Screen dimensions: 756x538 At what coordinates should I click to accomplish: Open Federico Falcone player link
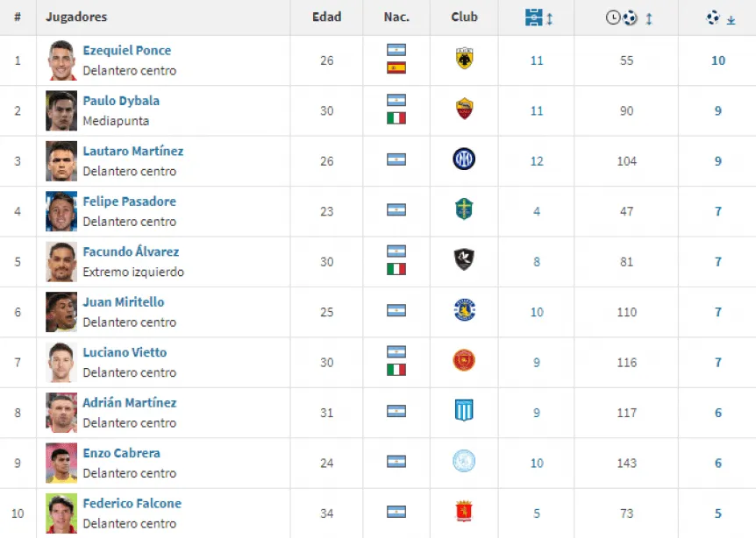132,504
